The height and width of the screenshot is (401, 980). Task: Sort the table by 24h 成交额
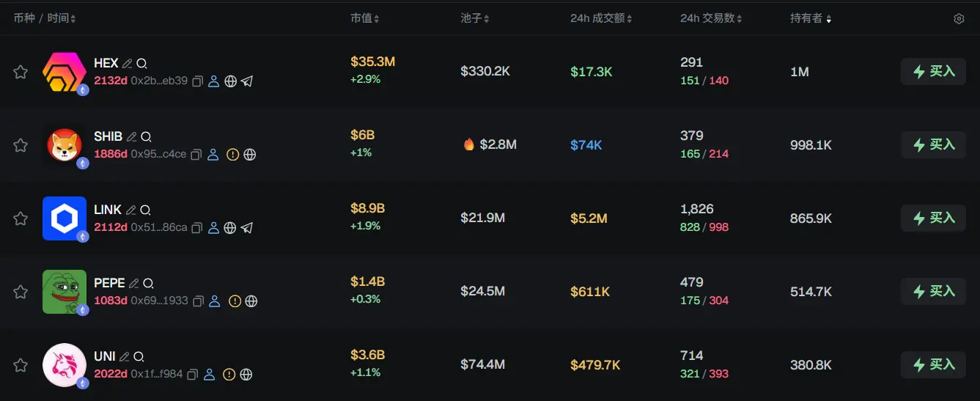pos(600,18)
